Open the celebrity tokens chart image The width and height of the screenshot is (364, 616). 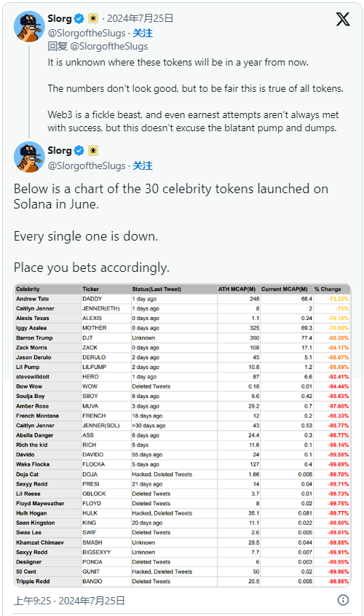[183, 435]
